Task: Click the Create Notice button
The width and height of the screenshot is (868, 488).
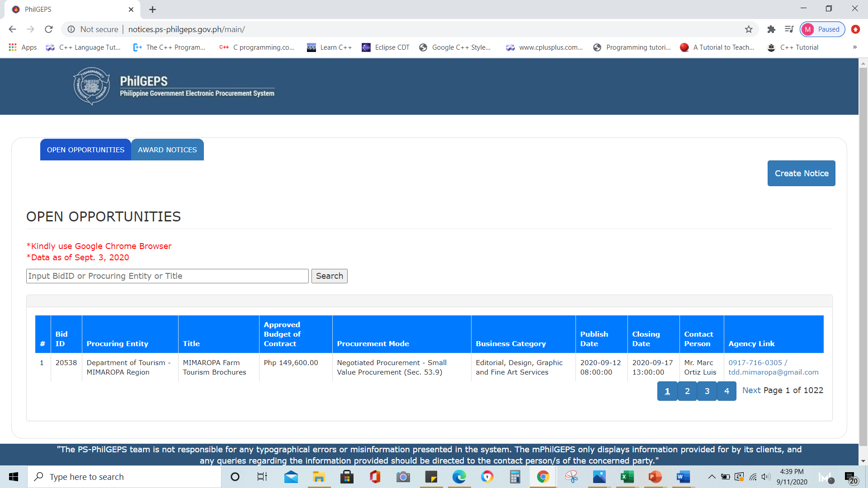Action: (x=801, y=173)
